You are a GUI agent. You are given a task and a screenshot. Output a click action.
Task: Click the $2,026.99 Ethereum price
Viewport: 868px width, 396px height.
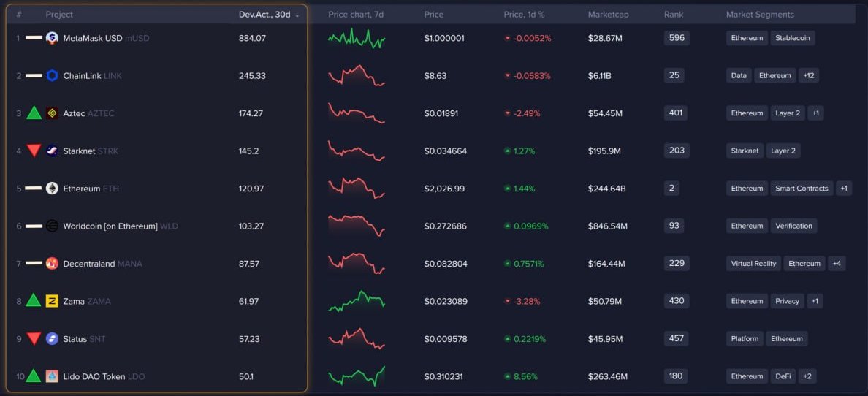tap(444, 189)
